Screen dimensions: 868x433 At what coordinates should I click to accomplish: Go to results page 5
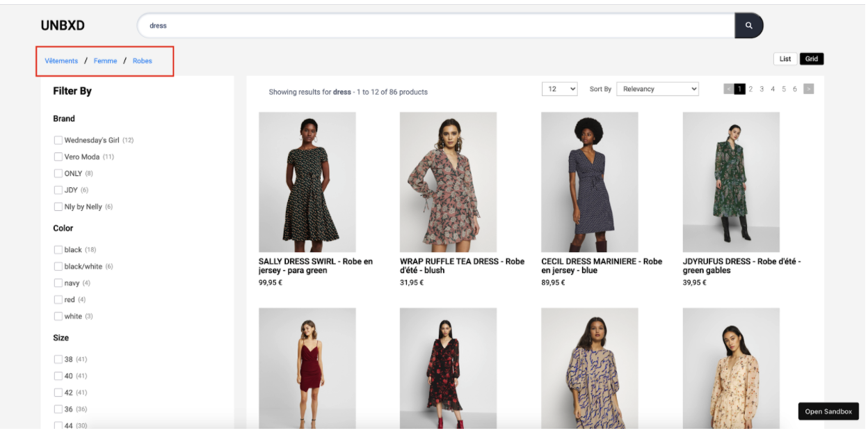point(784,89)
